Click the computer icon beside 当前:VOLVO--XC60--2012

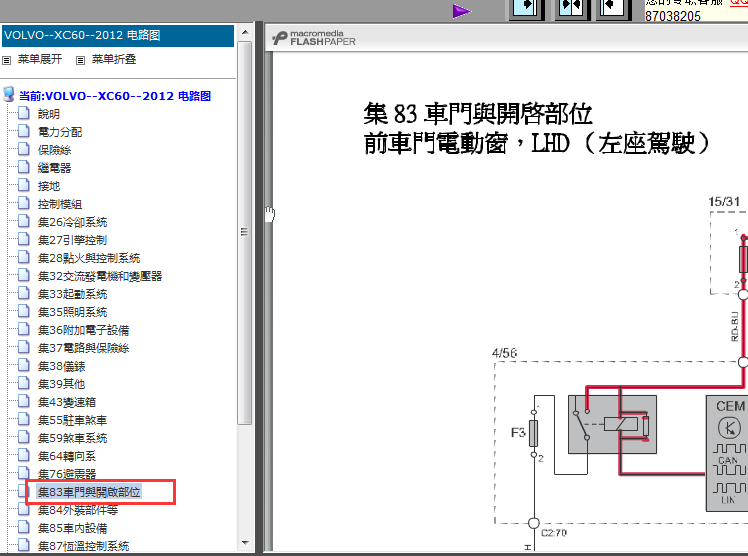coord(9,94)
